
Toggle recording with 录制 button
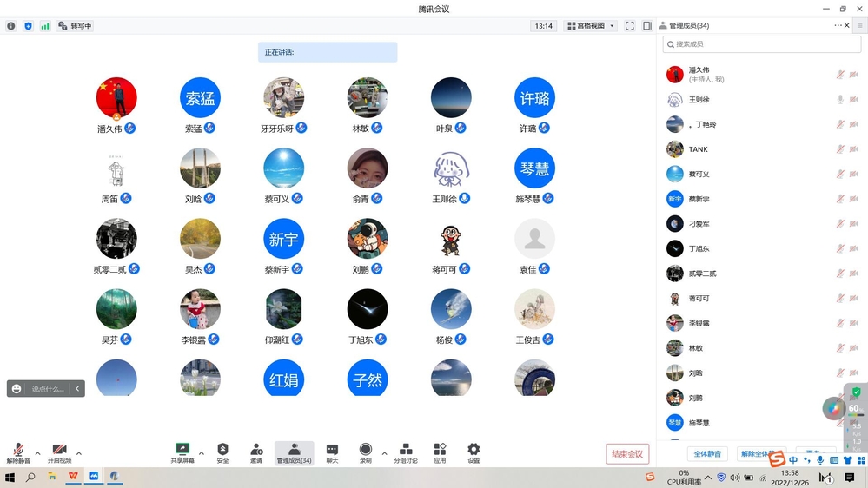pyautogui.click(x=365, y=452)
